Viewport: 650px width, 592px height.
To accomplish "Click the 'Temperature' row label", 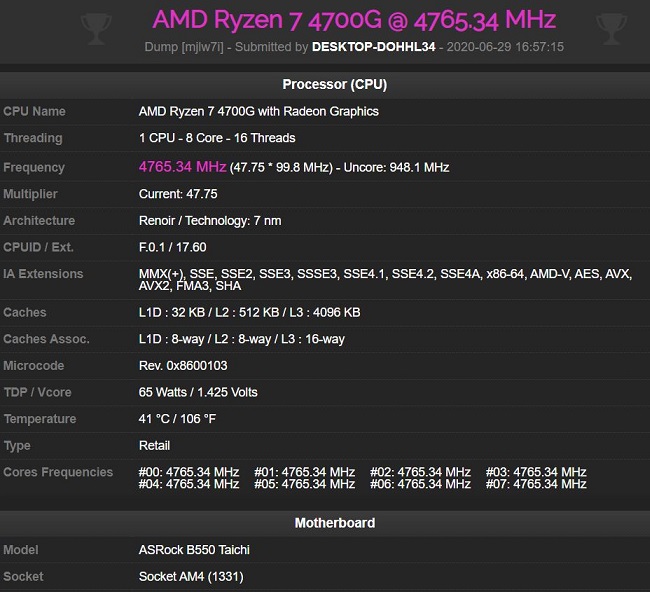I will [x=40, y=419].
